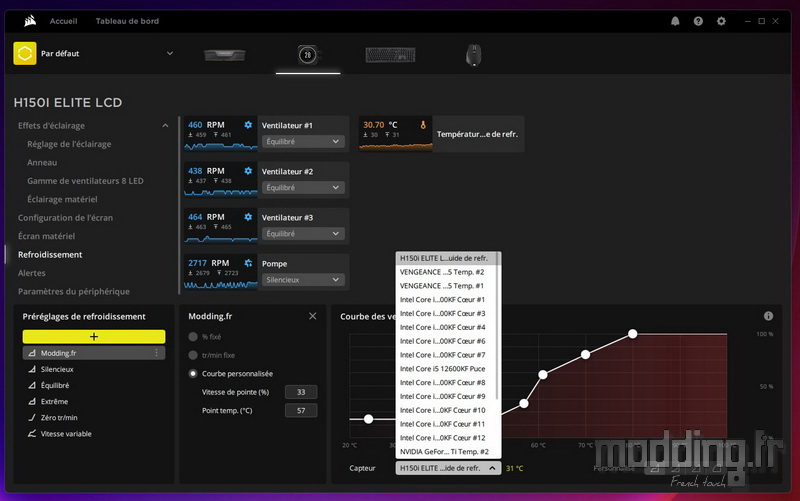Click Vitesse de pointe input field
Viewport: 800px width, 501px height.
click(x=301, y=392)
